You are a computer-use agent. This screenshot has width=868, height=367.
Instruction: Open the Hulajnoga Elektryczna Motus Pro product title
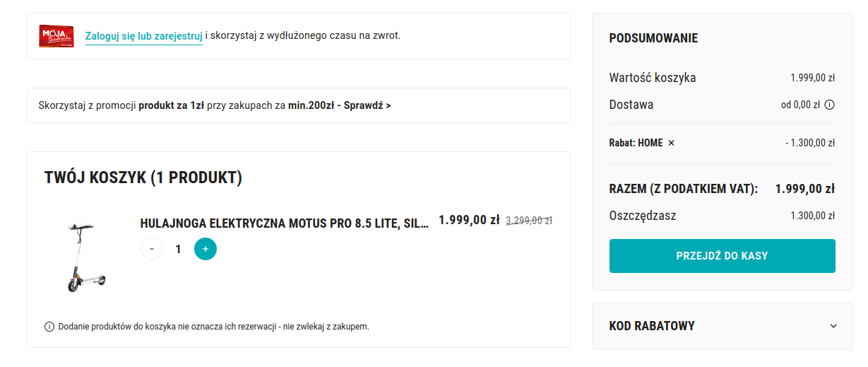[x=284, y=223]
